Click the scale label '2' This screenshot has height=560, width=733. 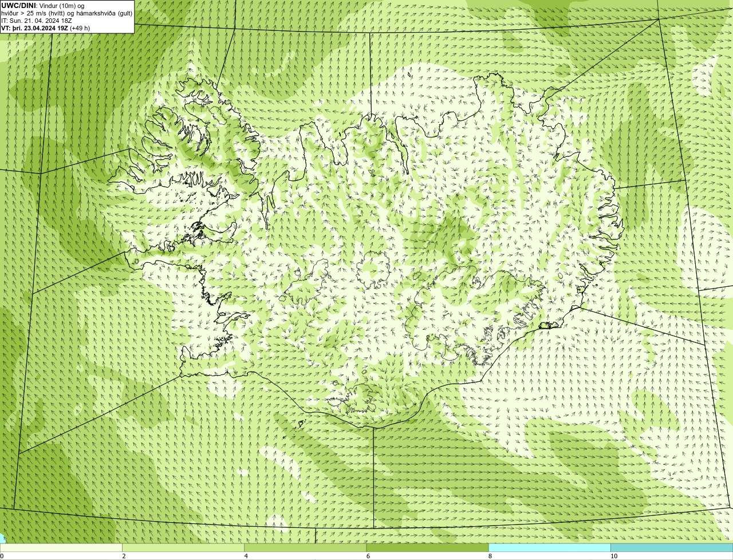click(x=124, y=556)
